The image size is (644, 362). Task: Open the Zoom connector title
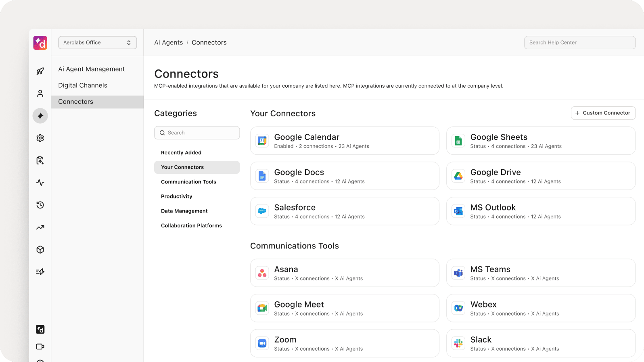click(285, 340)
